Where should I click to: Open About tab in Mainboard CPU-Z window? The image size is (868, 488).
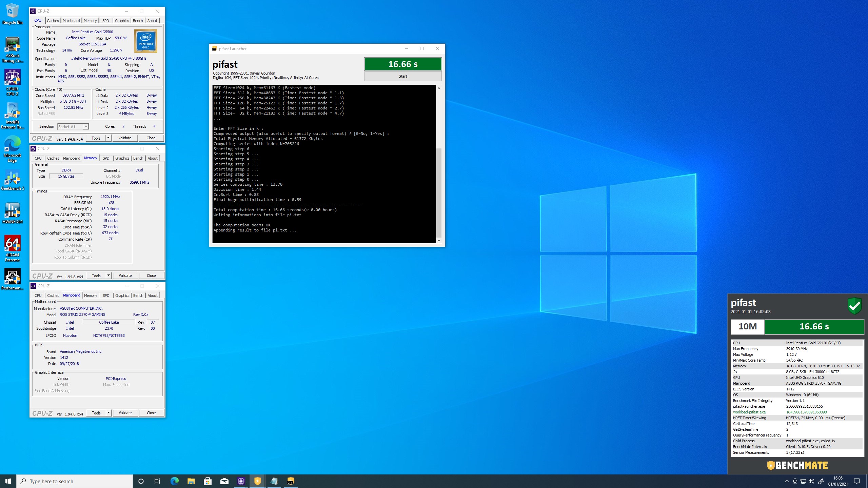153,296
